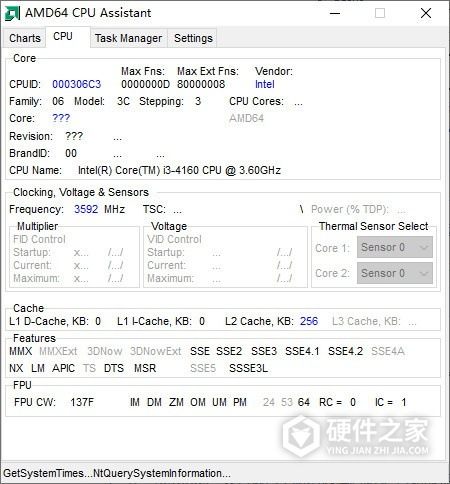Viewport: 450px width, 484px height.
Task: Click the DM exception mask label
Action: [154, 402]
